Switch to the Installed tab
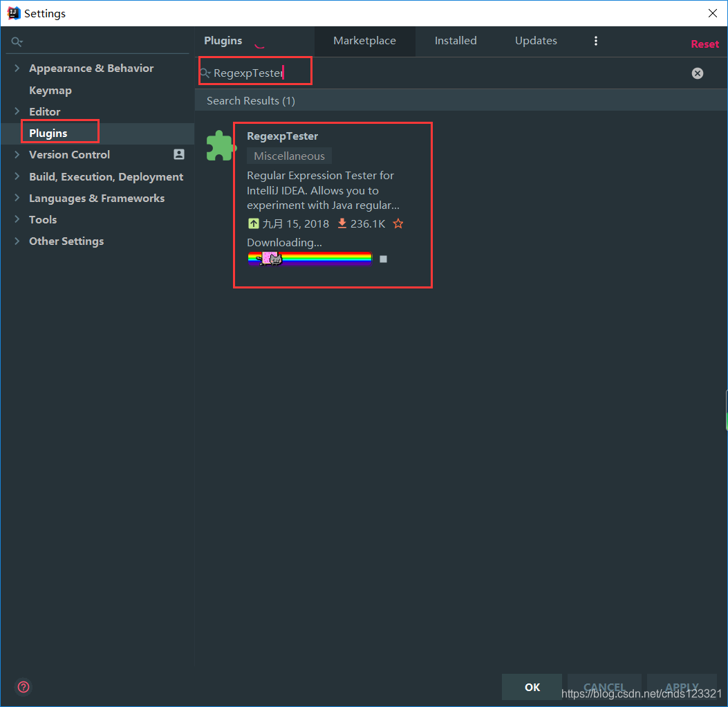 pos(456,41)
